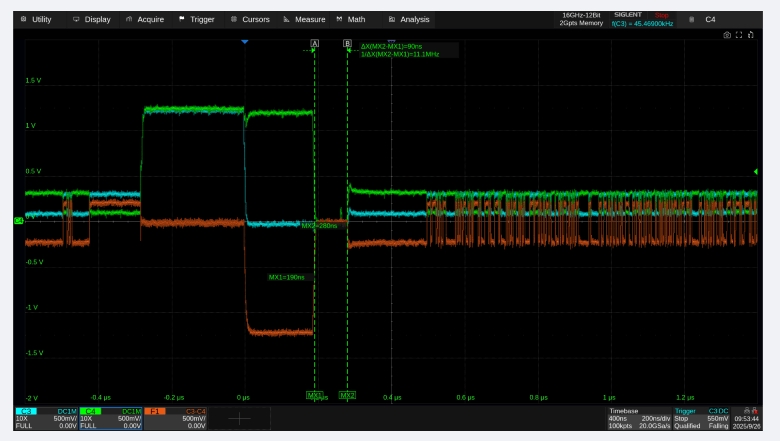Select the MX2 cursor marker at bottom
The width and height of the screenshot is (780, 441).
(347, 396)
